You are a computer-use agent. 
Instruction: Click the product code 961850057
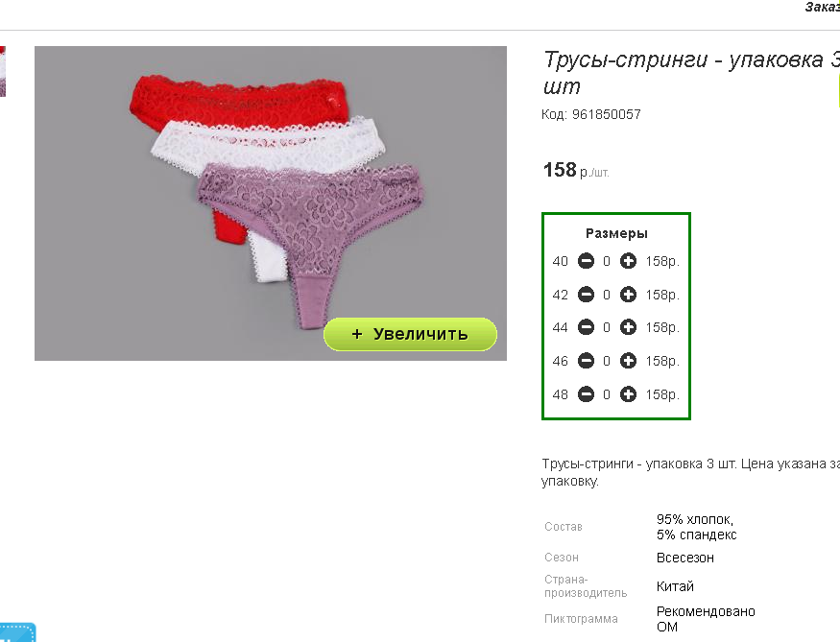[607, 114]
